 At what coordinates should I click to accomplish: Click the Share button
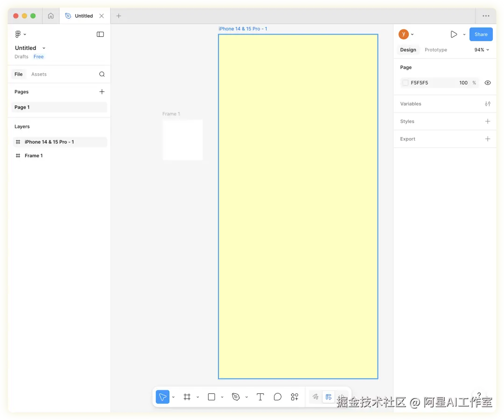481,35
